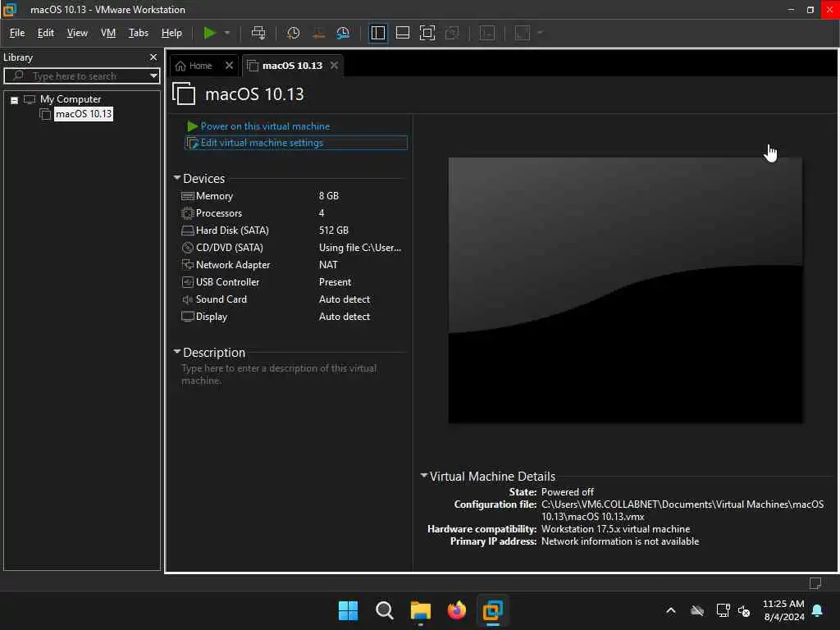
Task: Show hidden system tray icons
Action: tap(671, 610)
